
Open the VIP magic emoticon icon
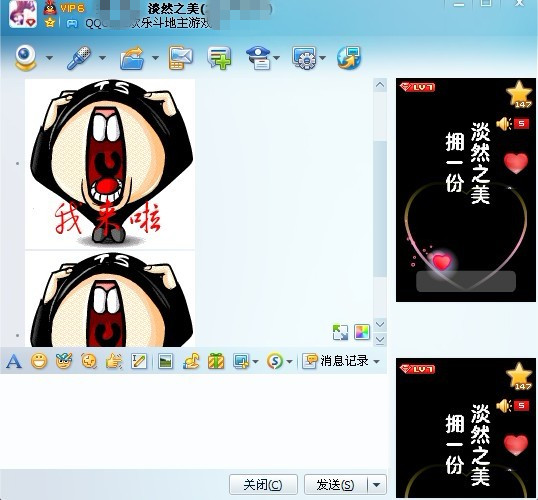[64, 361]
